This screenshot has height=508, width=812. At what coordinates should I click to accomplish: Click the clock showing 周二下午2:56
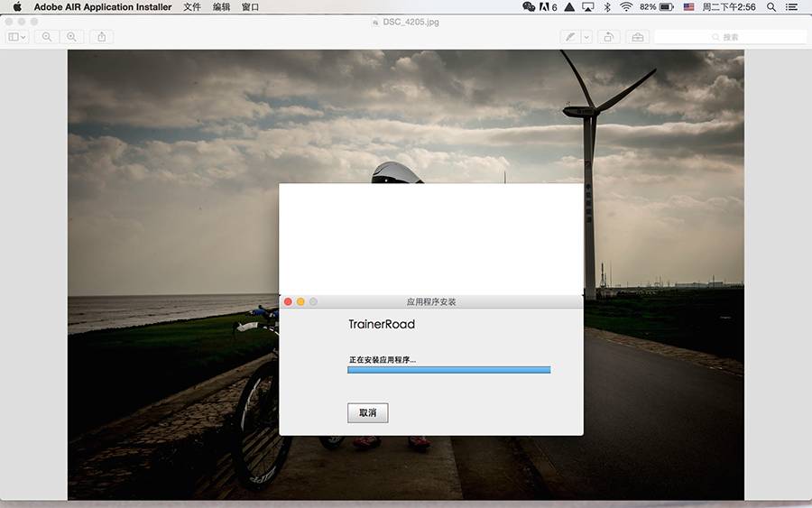(729, 6)
